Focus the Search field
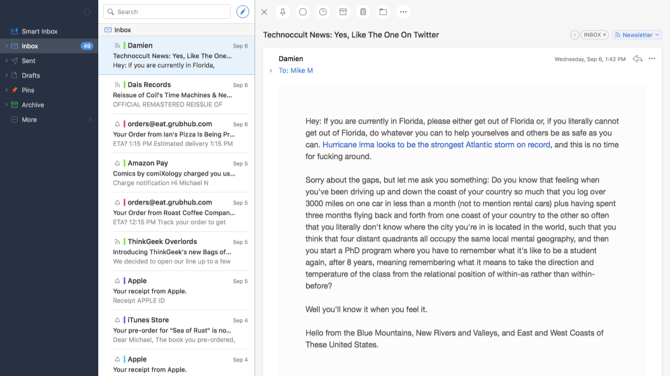 pyautogui.click(x=167, y=12)
